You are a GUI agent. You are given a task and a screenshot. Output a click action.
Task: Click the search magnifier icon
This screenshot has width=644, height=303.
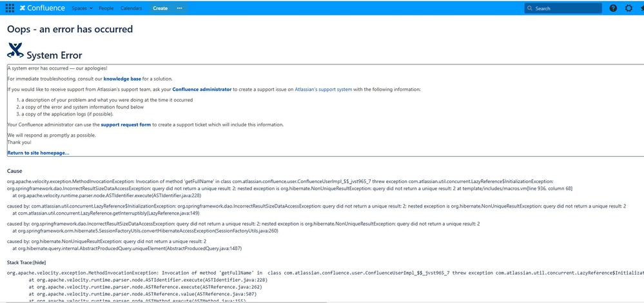click(x=530, y=8)
